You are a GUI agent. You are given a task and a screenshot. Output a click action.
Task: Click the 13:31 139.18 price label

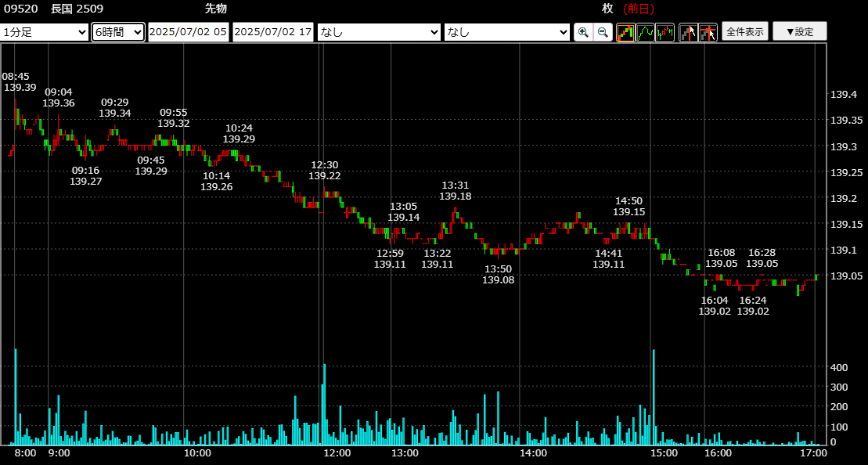455,191
